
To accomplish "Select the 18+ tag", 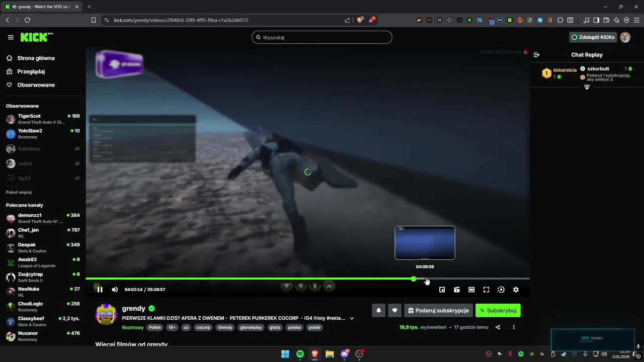I will pyautogui.click(x=172, y=327).
